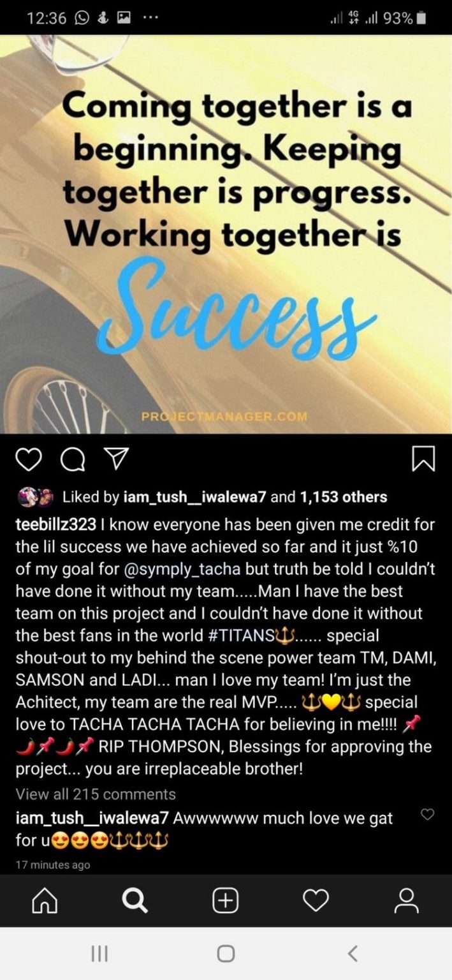The width and height of the screenshot is (452, 980).
Task: Tap Android back navigation arrow
Action: click(x=353, y=953)
